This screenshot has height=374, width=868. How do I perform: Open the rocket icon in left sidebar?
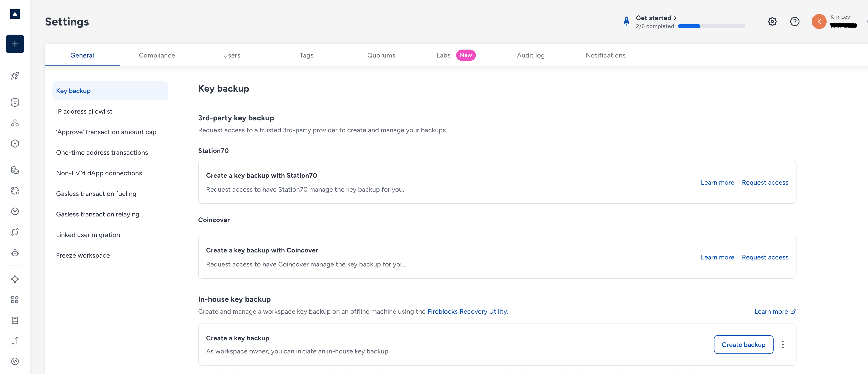pos(15,76)
